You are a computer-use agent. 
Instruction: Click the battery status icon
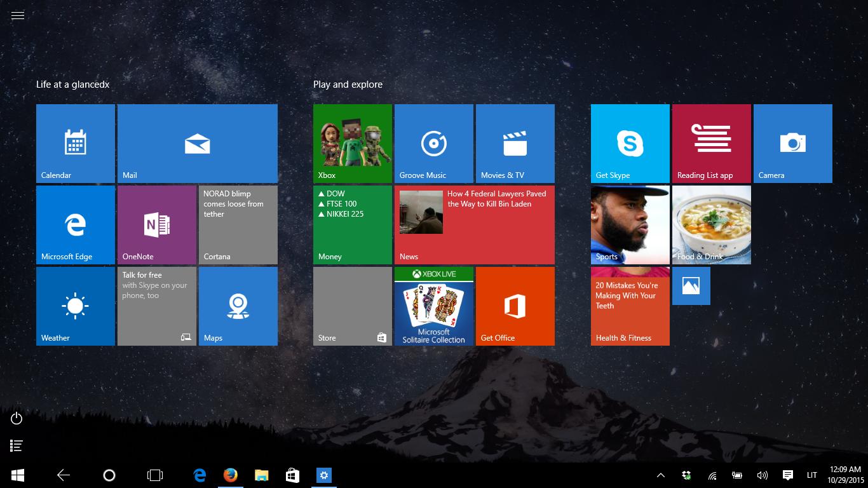click(x=737, y=475)
